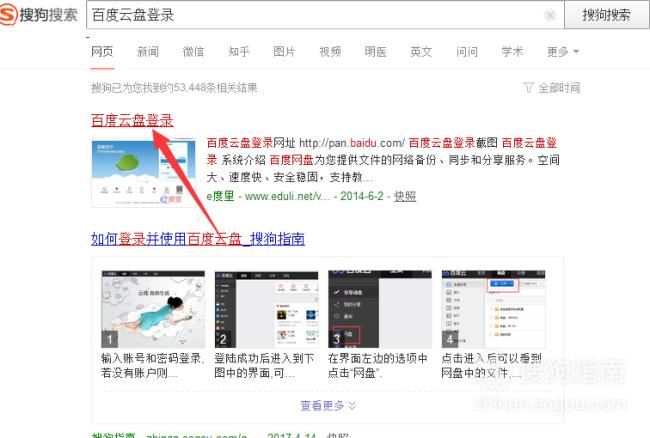Image resolution: width=650 pixels, height=438 pixels.
Task: Open 如何登录并使用百度云盘_搜狗指南 link
Action: coord(198,239)
